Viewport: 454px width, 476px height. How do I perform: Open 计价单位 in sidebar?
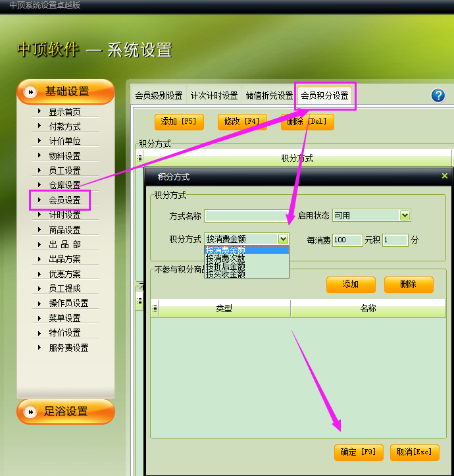pyautogui.click(x=64, y=141)
